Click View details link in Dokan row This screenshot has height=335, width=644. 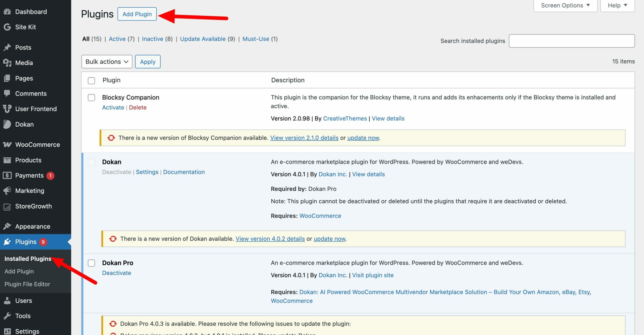[368, 175]
